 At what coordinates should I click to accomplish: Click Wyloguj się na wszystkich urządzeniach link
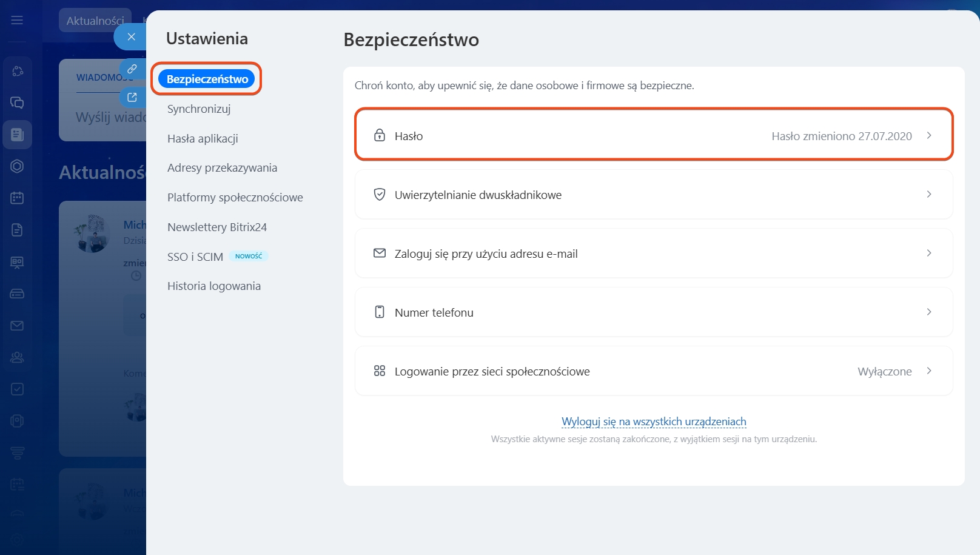654,422
